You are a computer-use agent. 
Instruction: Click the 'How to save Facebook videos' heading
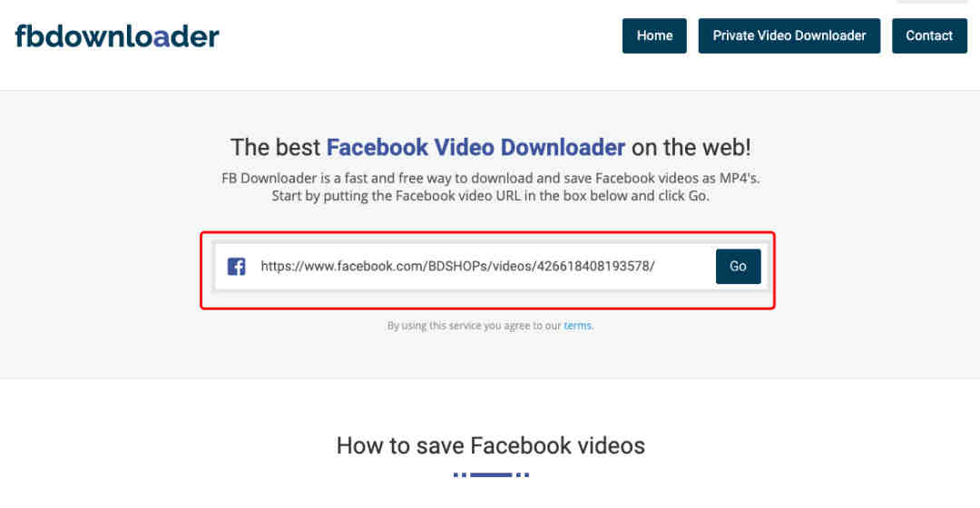pos(490,445)
